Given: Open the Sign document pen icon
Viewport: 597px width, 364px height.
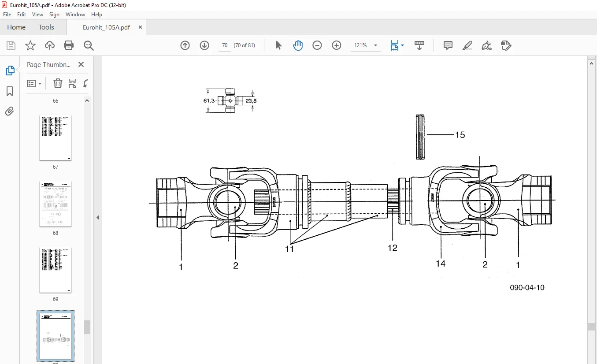Looking at the screenshot, I should coord(487,45).
